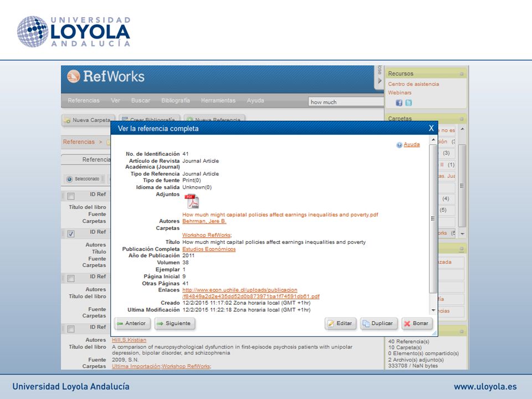532x399 pixels.
Task: Click the Duplicar button
Action: pos(378,323)
